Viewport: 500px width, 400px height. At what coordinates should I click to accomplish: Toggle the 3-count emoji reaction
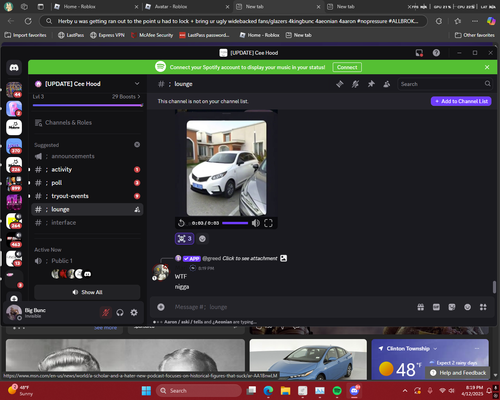[184, 239]
